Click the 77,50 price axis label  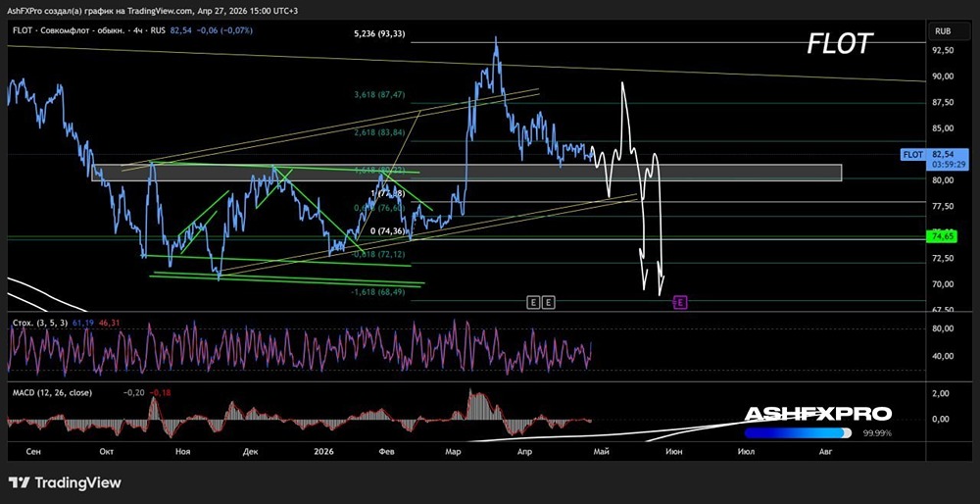tap(942, 206)
